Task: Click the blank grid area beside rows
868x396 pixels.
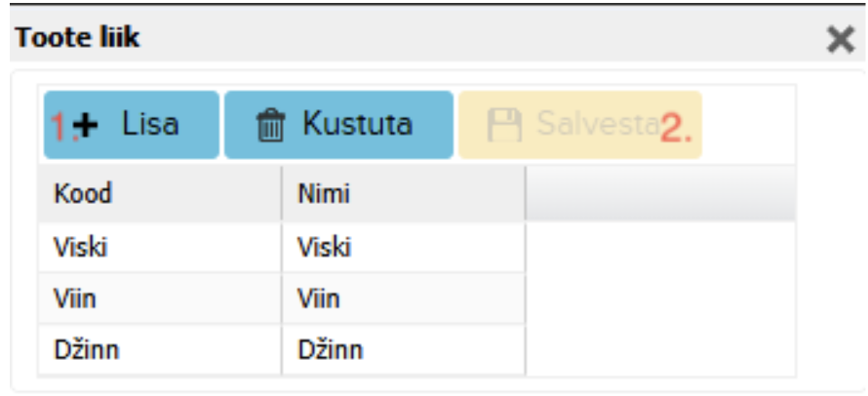Action: (x=660, y=298)
